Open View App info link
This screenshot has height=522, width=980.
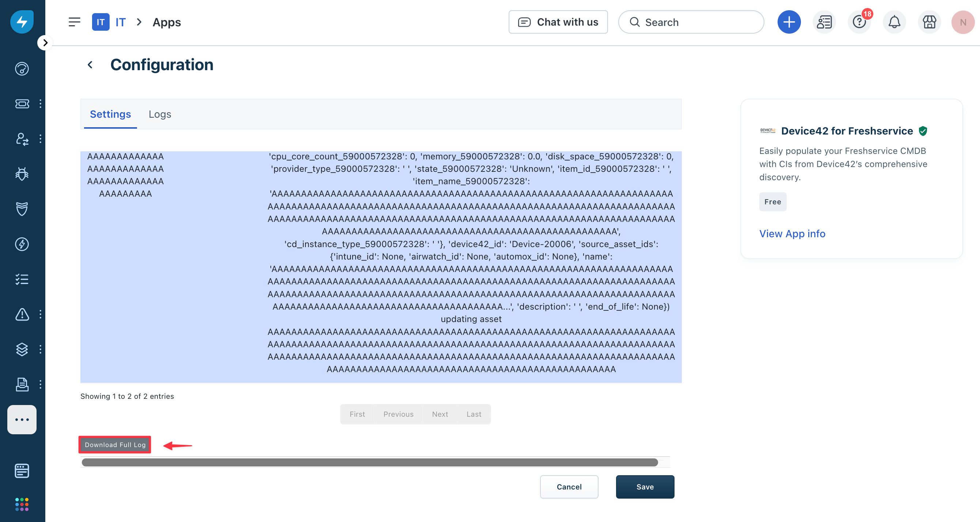click(x=792, y=234)
